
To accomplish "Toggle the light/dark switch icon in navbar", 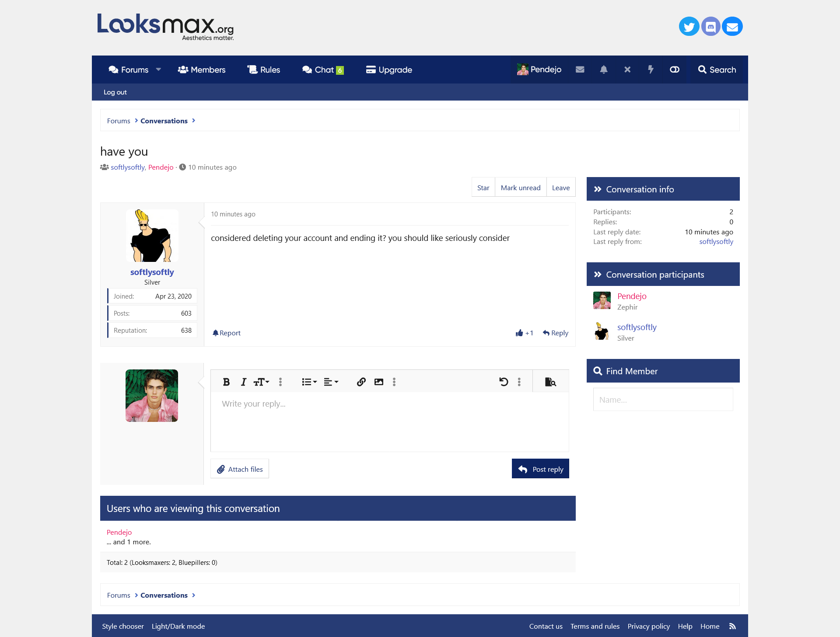I will [675, 70].
